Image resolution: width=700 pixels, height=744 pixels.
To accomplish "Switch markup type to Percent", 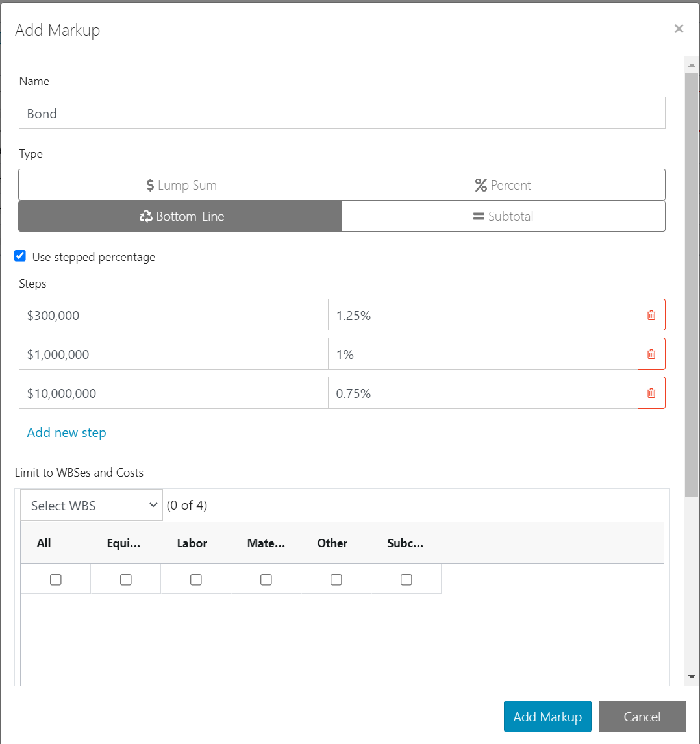I will pos(503,184).
